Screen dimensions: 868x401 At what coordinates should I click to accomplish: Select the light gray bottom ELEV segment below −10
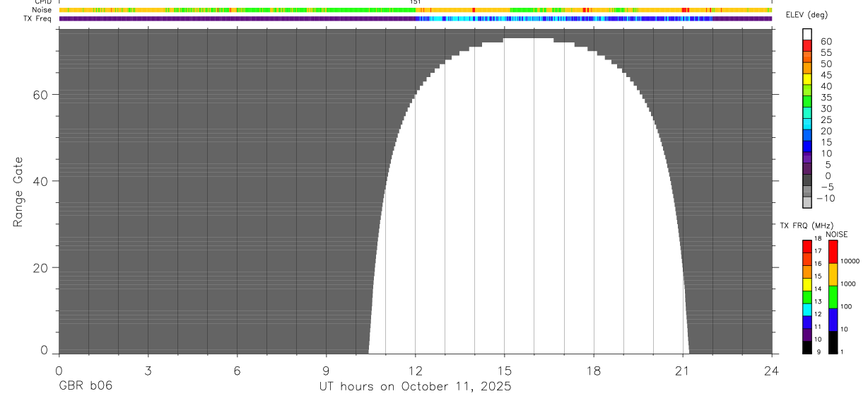(807, 202)
